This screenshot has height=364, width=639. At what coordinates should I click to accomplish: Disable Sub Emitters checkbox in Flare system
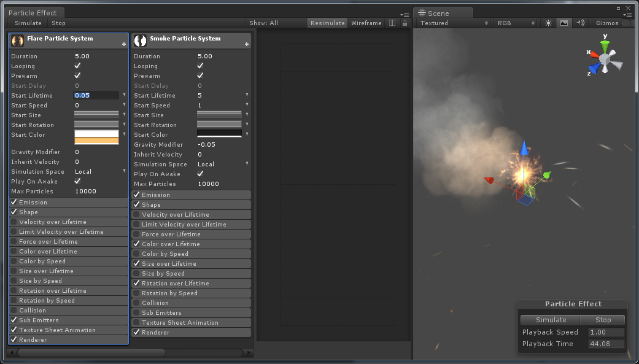(14, 320)
